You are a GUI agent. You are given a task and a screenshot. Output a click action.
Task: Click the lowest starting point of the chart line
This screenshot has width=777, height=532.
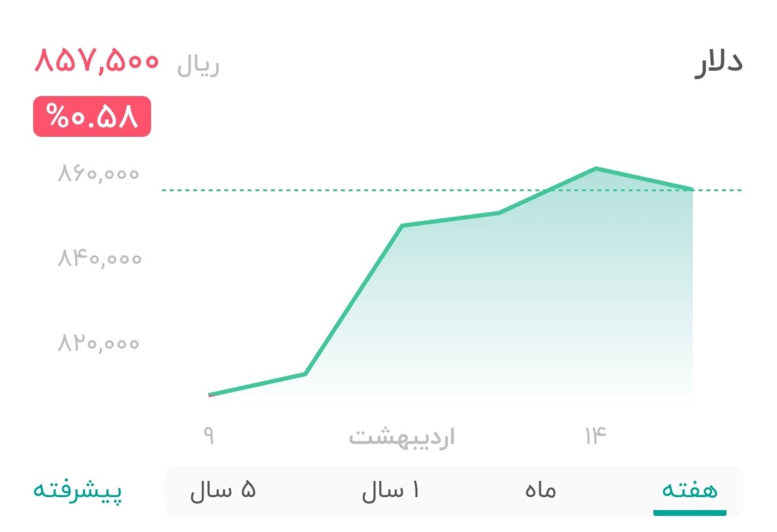point(210,394)
